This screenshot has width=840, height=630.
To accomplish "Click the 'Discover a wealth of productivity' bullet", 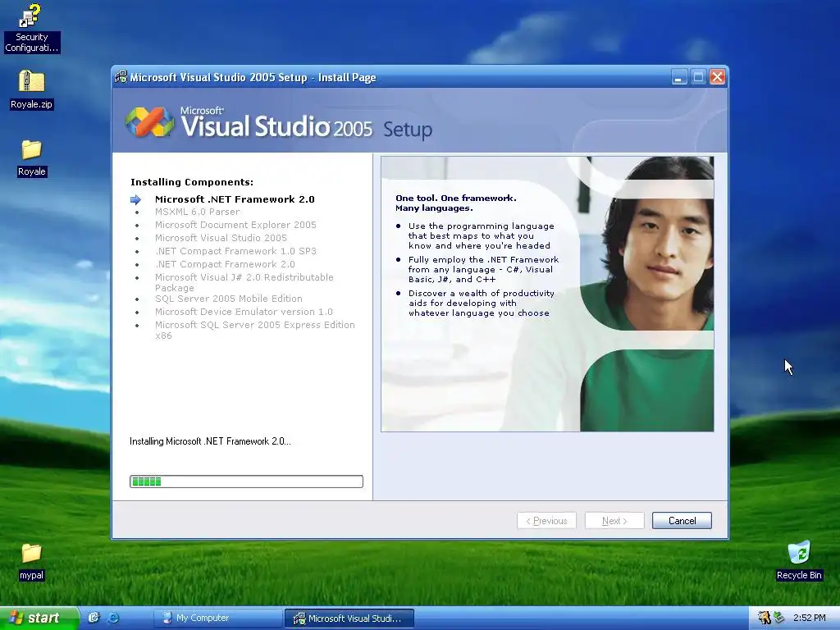I will [481, 304].
